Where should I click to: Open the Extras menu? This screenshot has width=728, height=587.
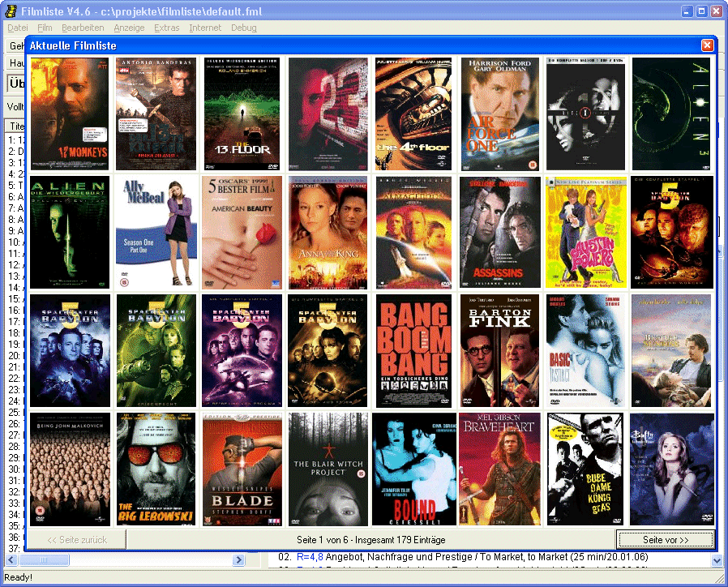167,28
